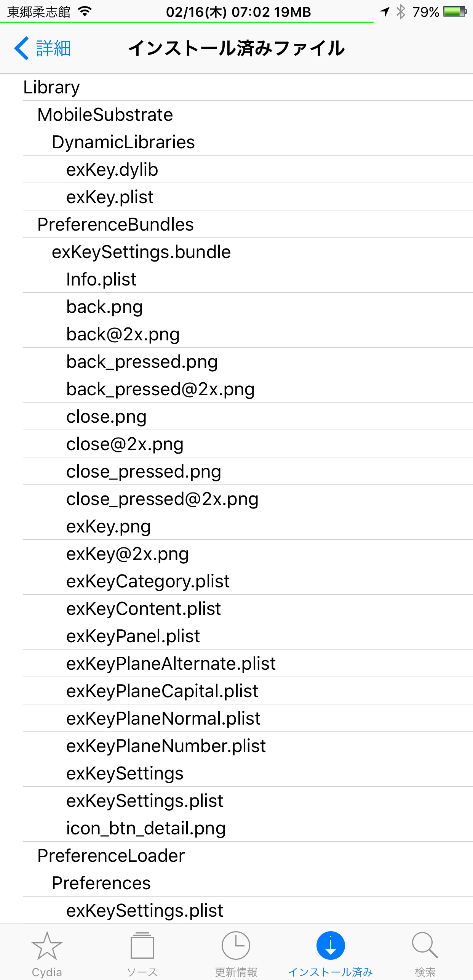Open the 検索 magnifier icon tab
The width and height of the screenshot is (473, 980).
[x=425, y=946]
